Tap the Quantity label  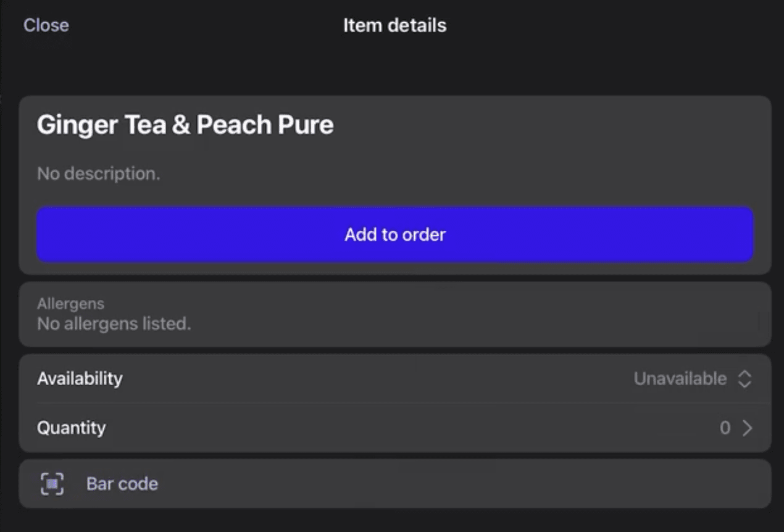tap(72, 428)
